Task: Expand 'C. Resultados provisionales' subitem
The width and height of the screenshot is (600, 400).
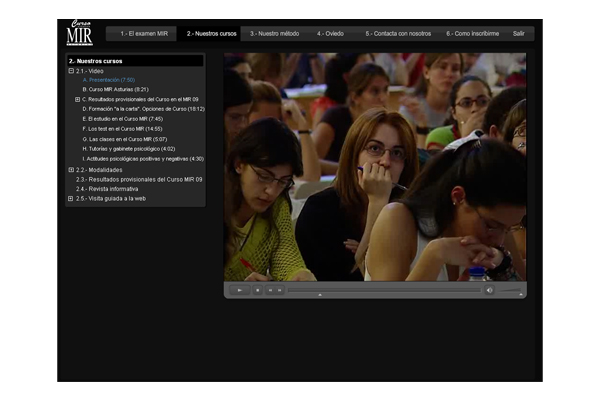Action: pyautogui.click(x=77, y=100)
